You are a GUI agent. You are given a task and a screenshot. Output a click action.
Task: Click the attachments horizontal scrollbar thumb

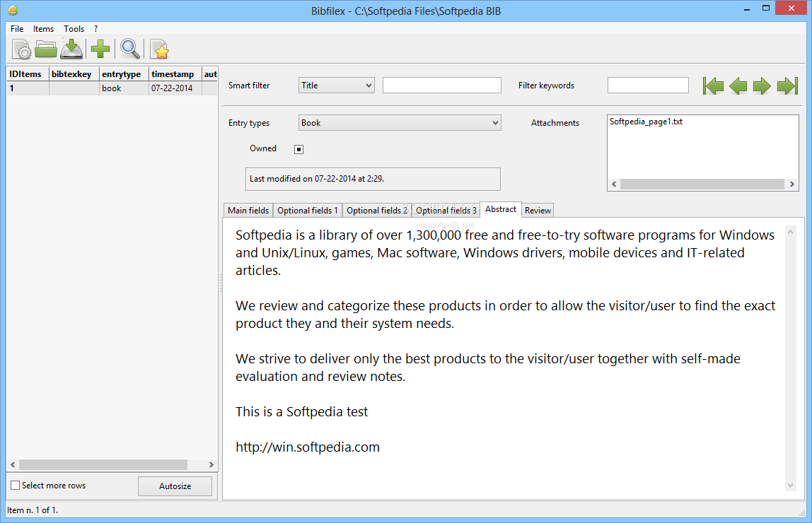coord(702,184)
